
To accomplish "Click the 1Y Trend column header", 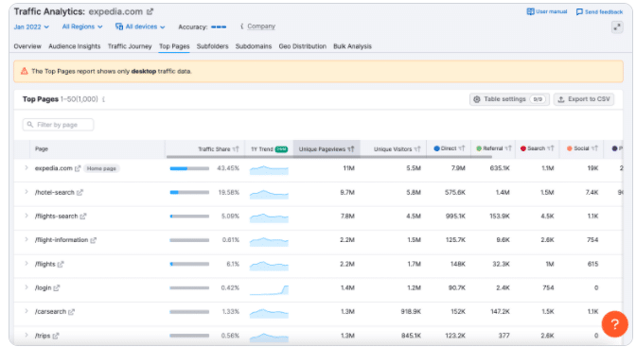I will coord(269,149).
